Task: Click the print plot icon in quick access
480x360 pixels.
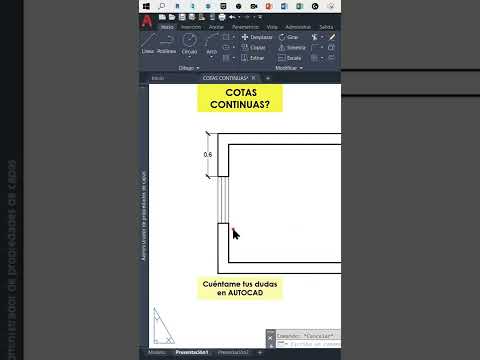Action: tap(222, 17)
